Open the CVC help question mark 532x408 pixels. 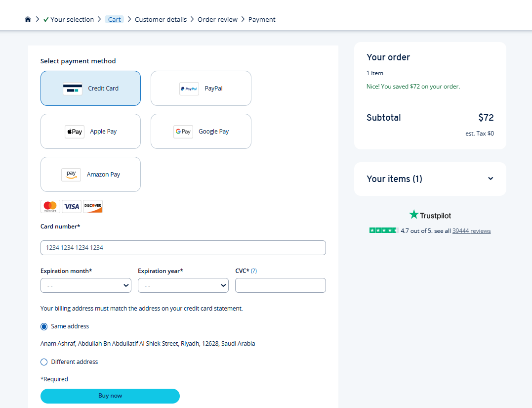point(254,271)
